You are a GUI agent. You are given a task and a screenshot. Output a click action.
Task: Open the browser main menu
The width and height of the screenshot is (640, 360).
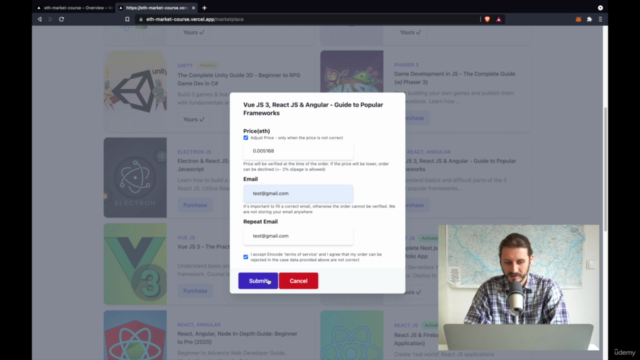(x=600, y=19)
